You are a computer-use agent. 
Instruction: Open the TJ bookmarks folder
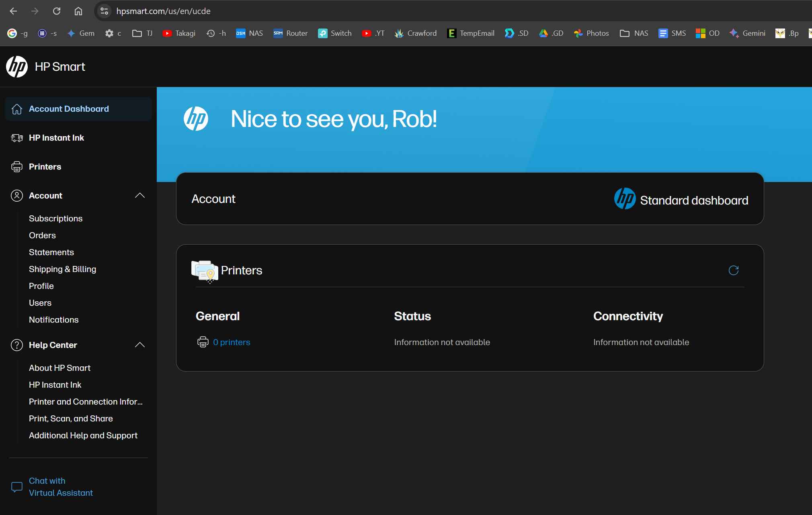pyautogui.click(x=143, y=33)
